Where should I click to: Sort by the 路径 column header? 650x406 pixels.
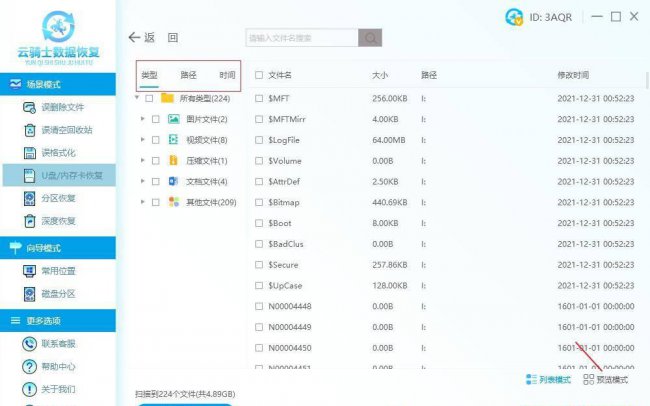(x=429, y=75)
